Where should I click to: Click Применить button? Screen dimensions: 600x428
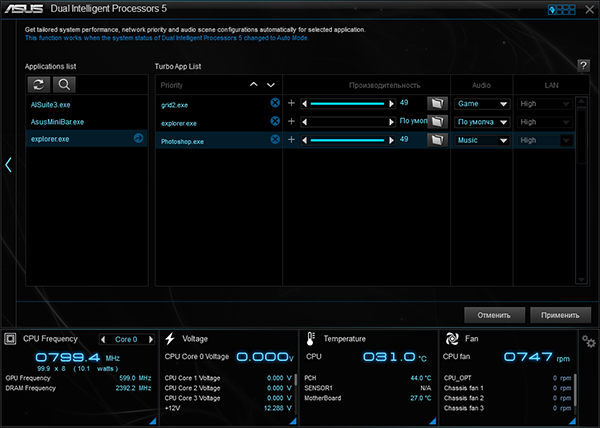point(560,315)
